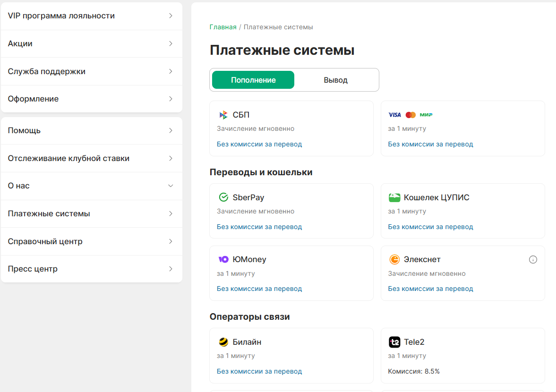Open Справочный центр sidebar item
This screenshot has height=392, width=556.
click(x=92, y=241)
